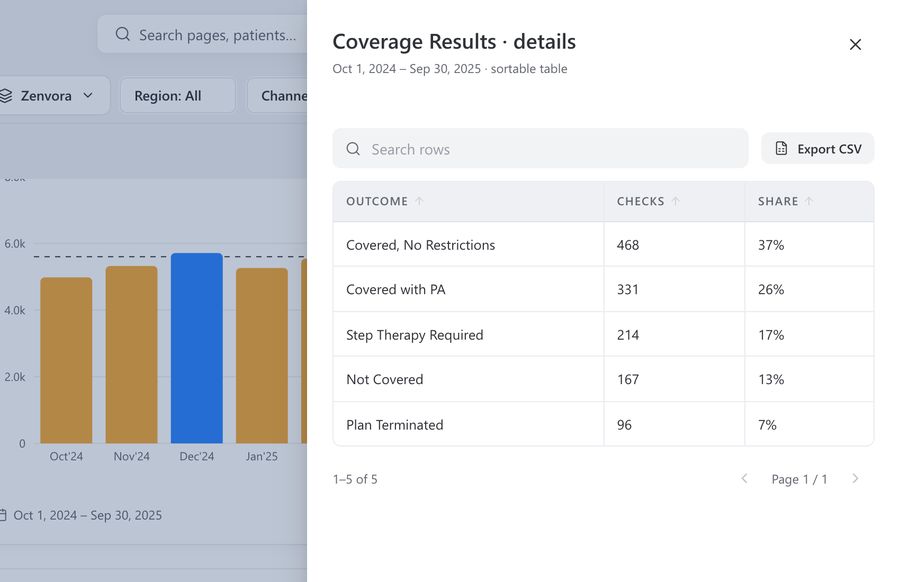Click the 17% share cell
900x582 pixels.
pos(809,335)
